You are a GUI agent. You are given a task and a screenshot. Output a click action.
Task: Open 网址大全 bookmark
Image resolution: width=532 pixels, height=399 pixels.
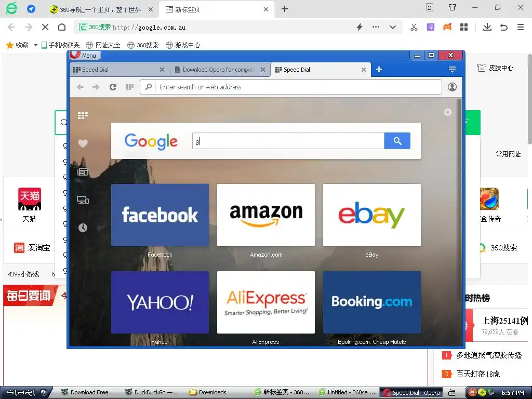pyautogui.click(x=103, y=45)
